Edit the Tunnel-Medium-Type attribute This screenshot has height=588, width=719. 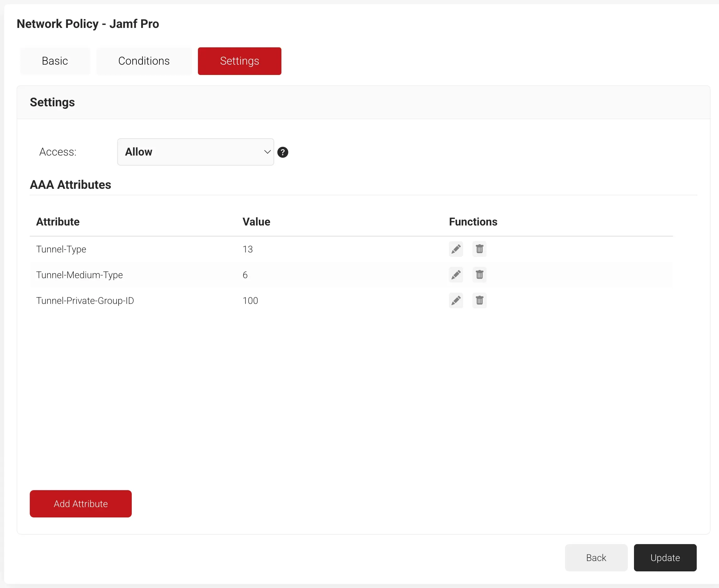coord(456,275)
